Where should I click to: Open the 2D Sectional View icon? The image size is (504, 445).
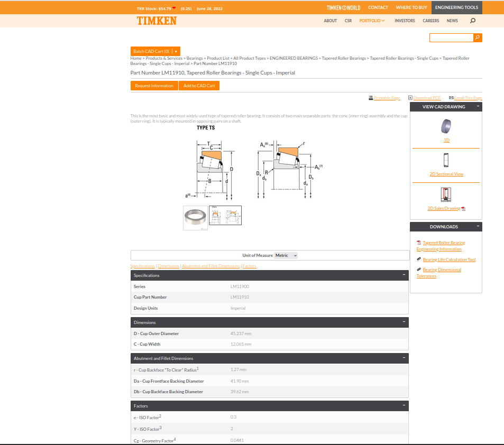pos(446,160)
